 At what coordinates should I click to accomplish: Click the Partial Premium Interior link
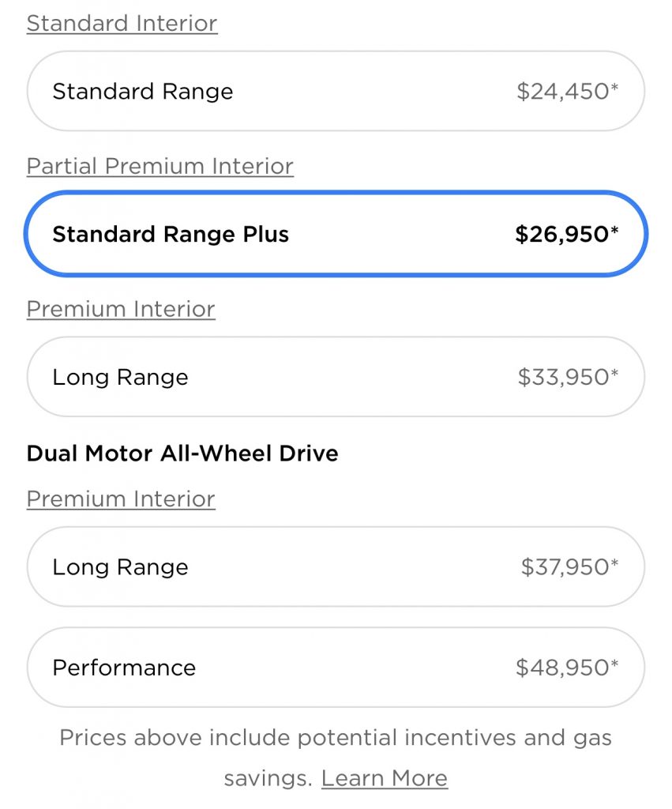coord(160,167)
